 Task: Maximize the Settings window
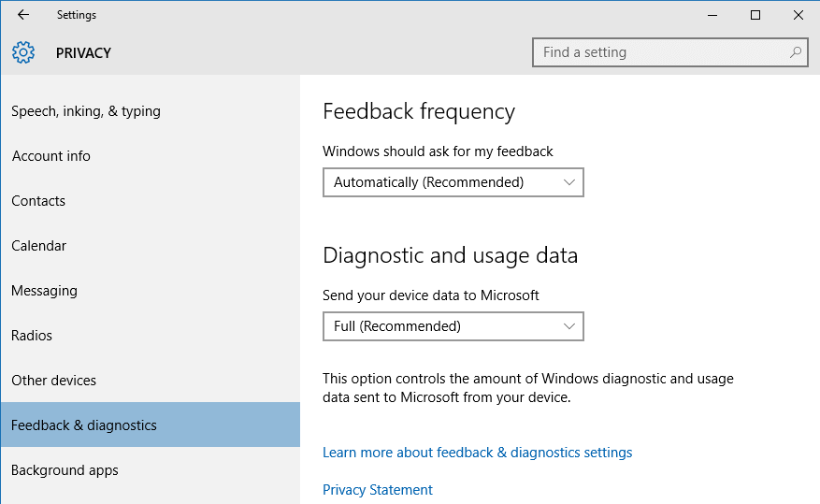[x=755, y=15]
